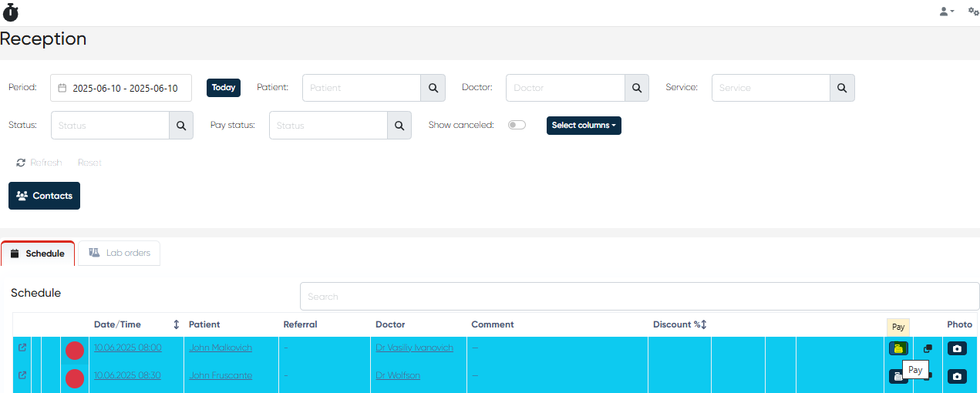Expand the Select columns dropdown
Screen dimensions: 980x393
coord(584,125)
